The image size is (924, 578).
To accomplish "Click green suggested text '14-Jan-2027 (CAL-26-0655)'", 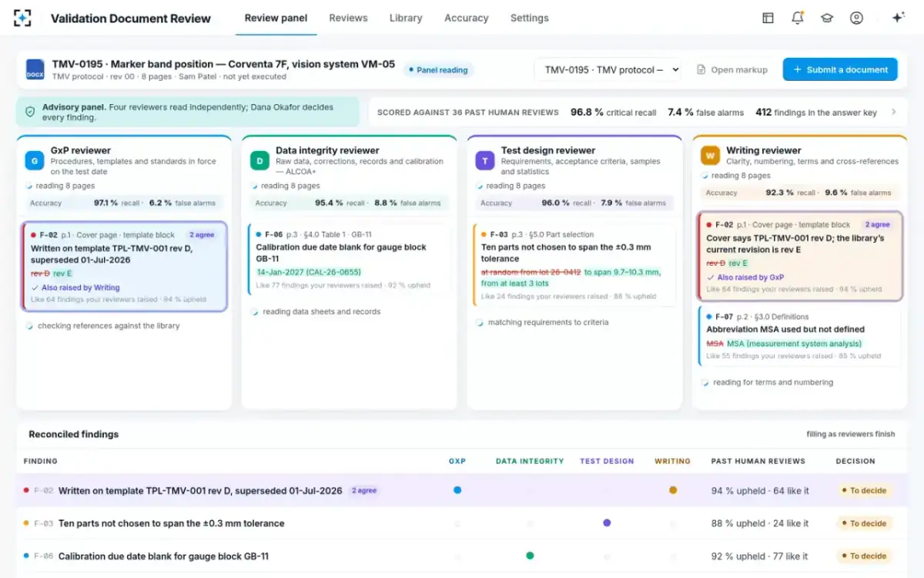I will [x=308, y=272].
